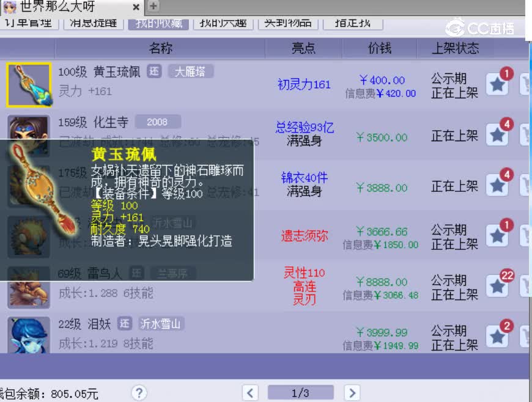
Task: Favorite star for 黄玉琉佩 ¥400.00 listing
Action: pyautogui.click(x=497, y=84)
